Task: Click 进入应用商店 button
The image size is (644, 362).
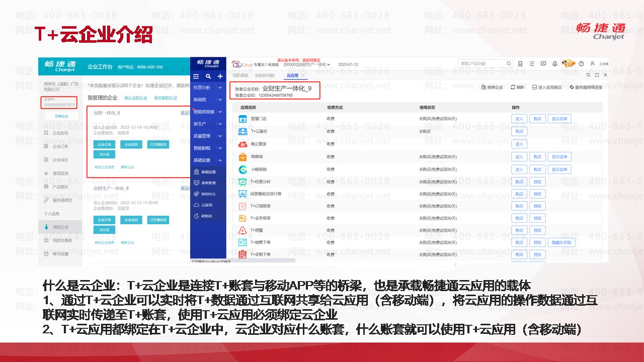Action: (547, 87)
